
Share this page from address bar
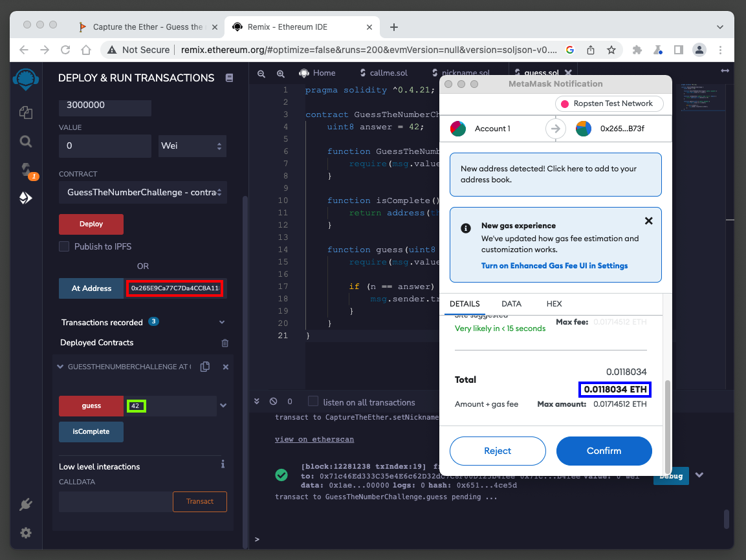(591, 50)
